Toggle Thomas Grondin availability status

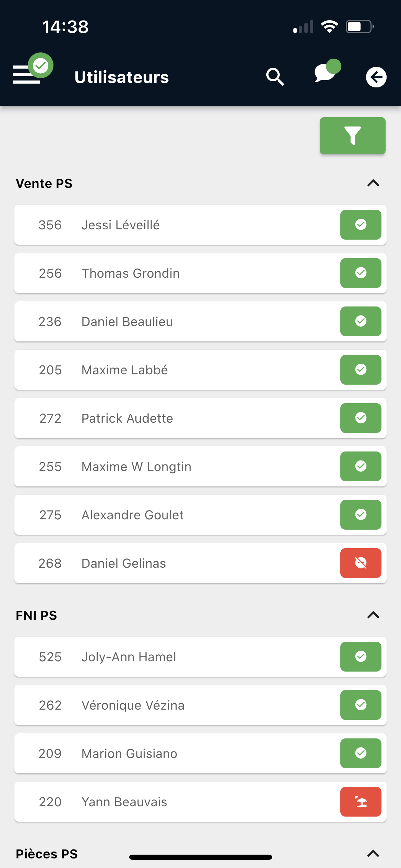pyautogui.click(x=361, y=273)
